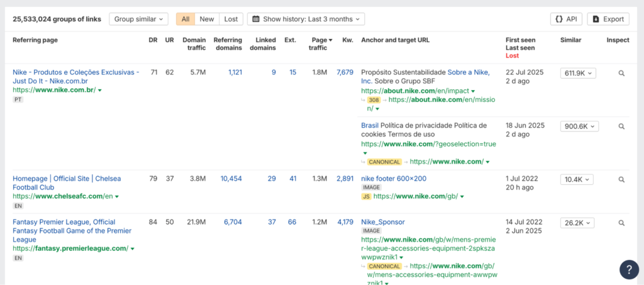The width and height of the screenshot is (644, 285).
Task: Click the JS badge in Chelsea row
Action: click(366, 197)
